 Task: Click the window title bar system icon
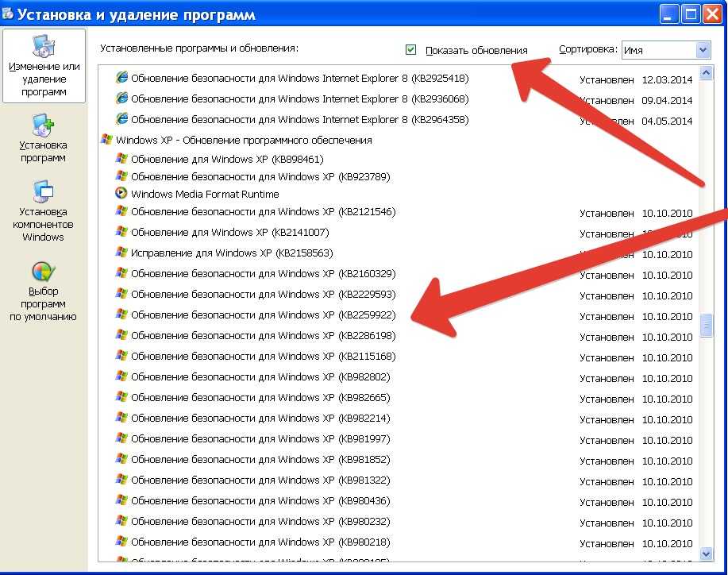(x=7, y=14)
